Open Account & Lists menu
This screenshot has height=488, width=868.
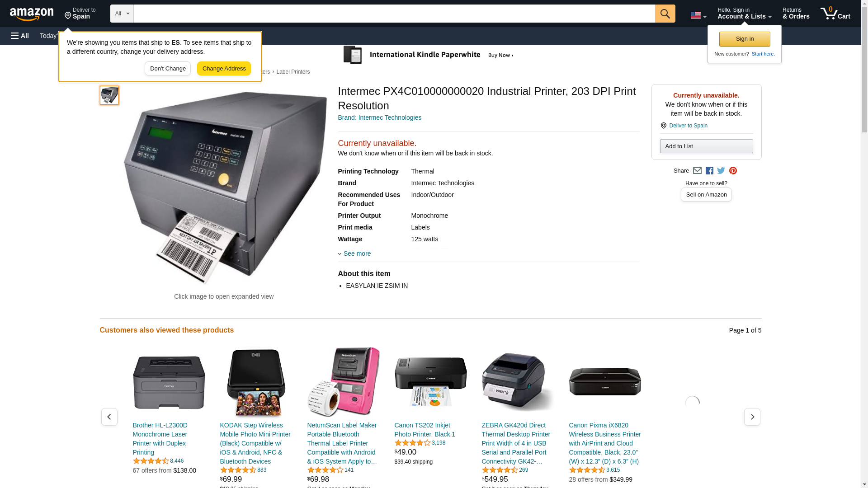[744, 14]
